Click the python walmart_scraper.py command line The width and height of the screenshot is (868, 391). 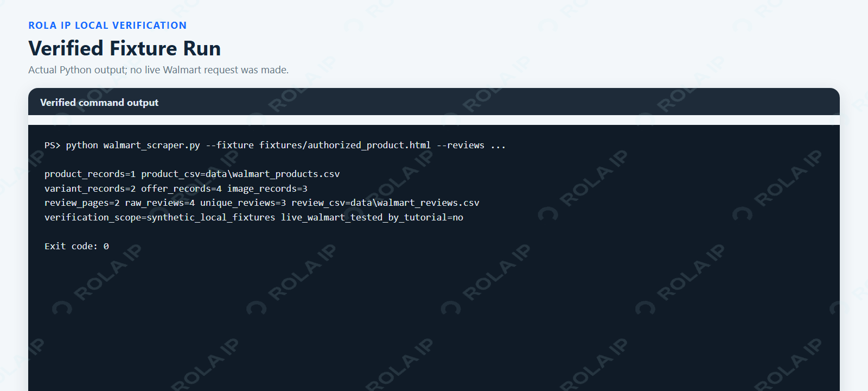click(x=275, y=146)
